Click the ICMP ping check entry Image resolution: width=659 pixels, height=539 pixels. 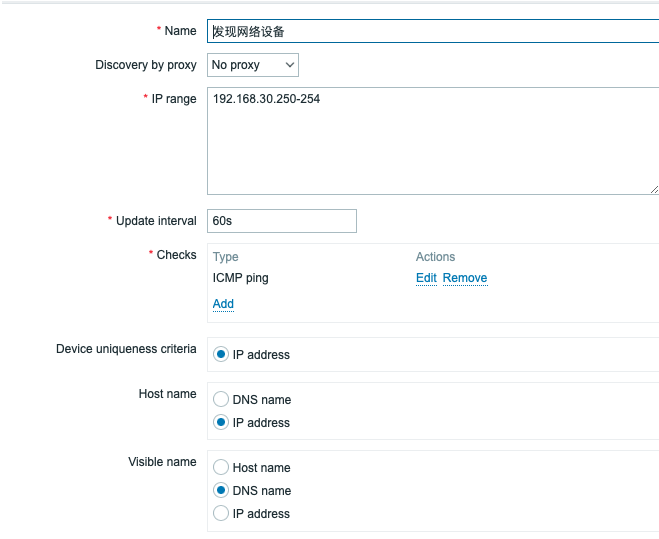241,278
